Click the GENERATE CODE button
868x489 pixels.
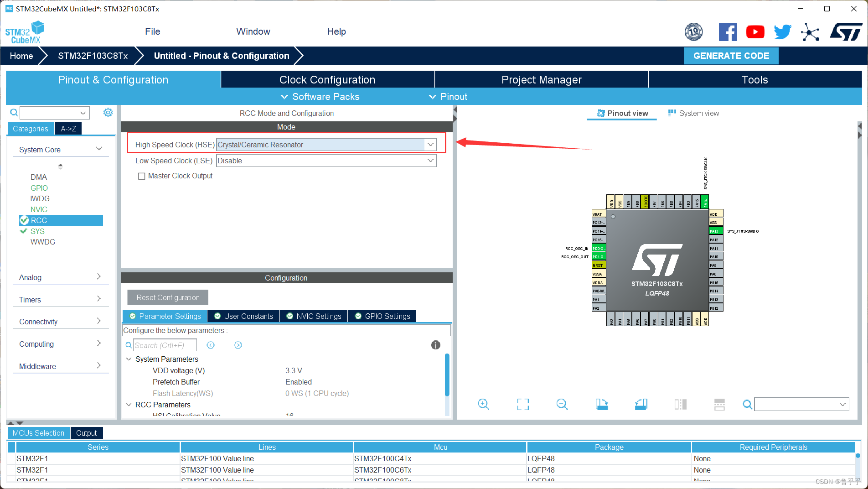click(731, 56)
